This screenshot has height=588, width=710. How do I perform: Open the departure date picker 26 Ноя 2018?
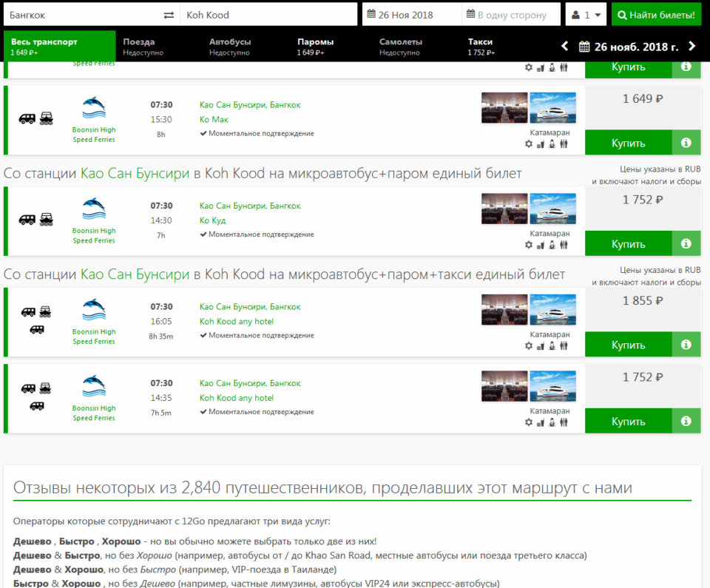411,15
